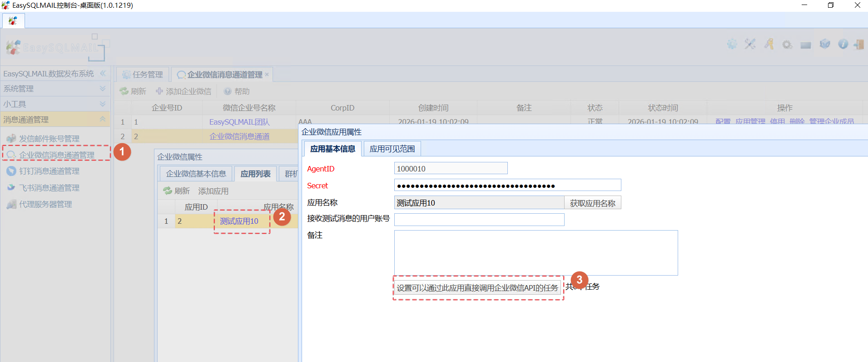Click the AgentID input field

point(451,168)
